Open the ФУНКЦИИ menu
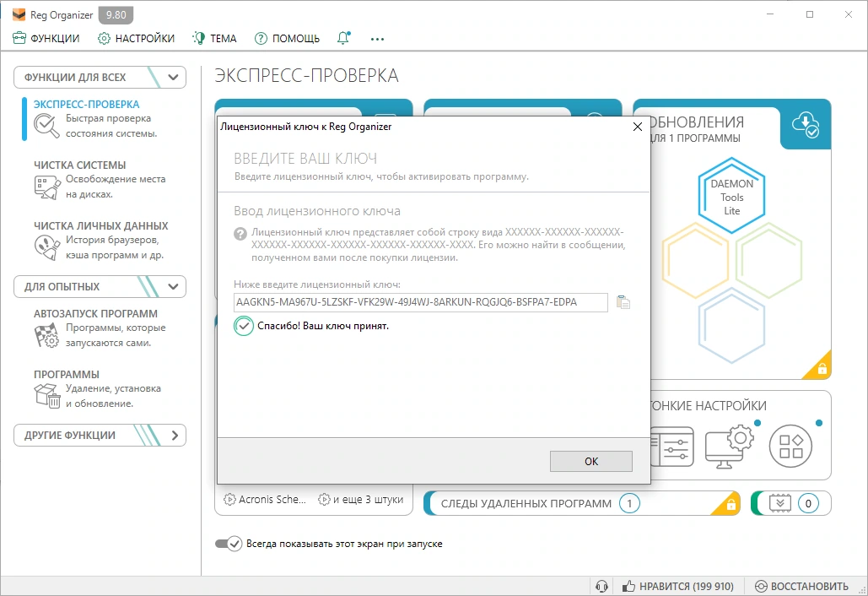Screen dimensions: 868x596 click(46, 38)
